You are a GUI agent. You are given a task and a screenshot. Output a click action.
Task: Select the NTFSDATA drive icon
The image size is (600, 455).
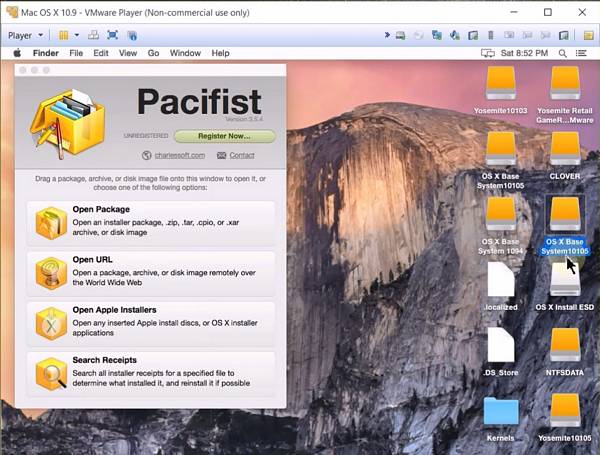[x=564, y=343]
